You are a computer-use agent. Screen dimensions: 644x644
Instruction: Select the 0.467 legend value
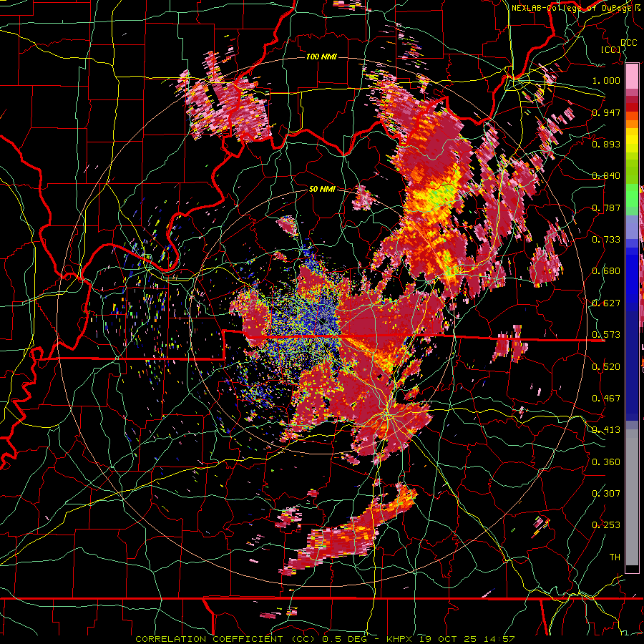pos(606,399)
